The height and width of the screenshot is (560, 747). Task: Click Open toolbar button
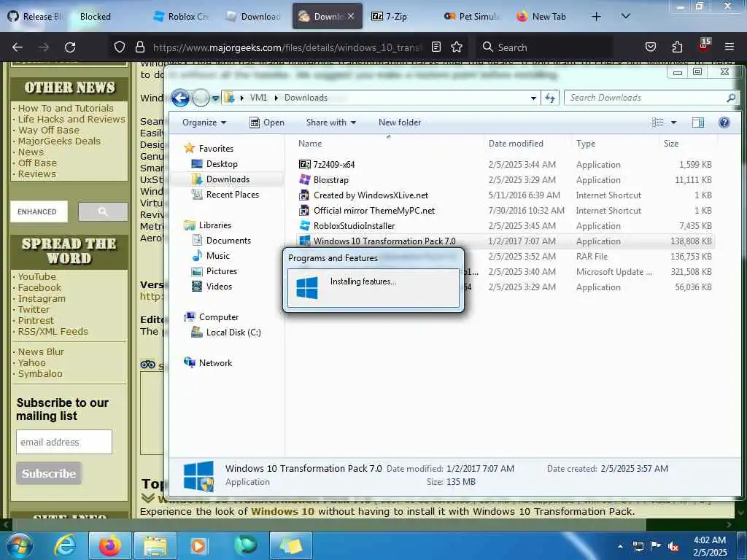pyautogui.click(x=267, y=122)
